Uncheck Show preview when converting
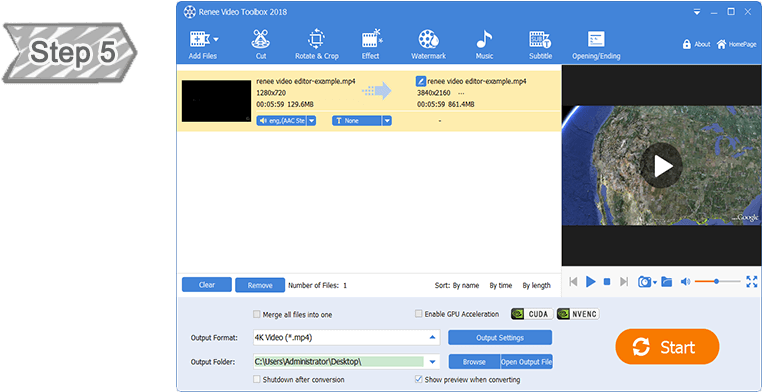The width and height of the screenshot is (762, 392). [418, 379]
